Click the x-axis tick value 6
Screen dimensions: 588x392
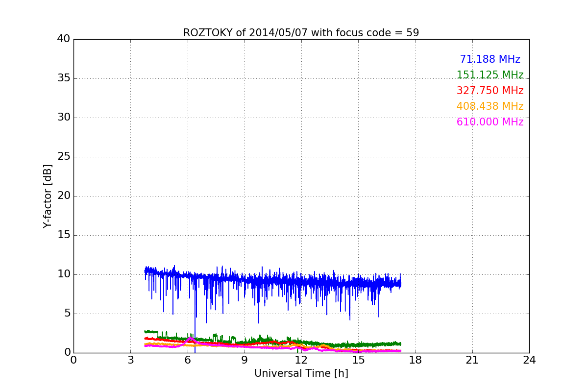(x=187, y=360)
